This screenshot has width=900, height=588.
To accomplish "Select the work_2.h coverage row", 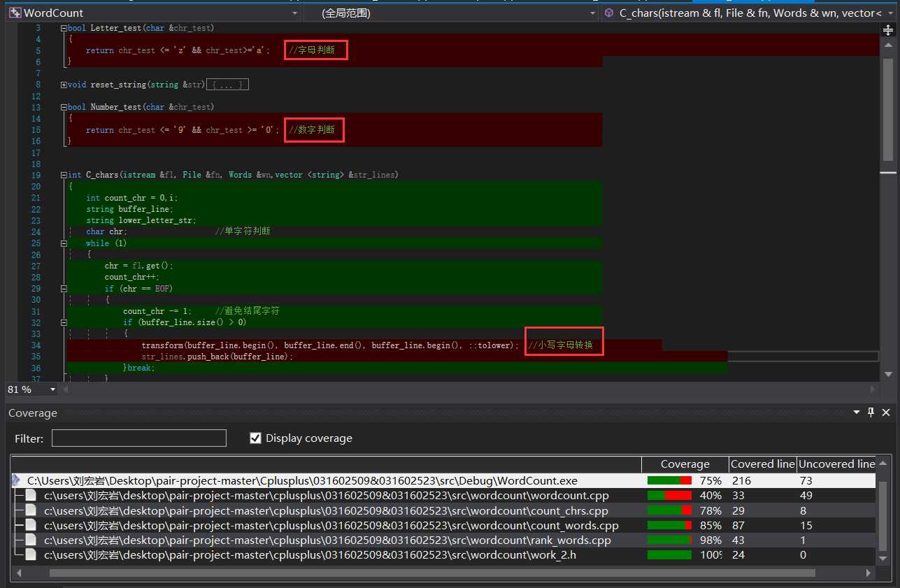I will coord(443,554).
